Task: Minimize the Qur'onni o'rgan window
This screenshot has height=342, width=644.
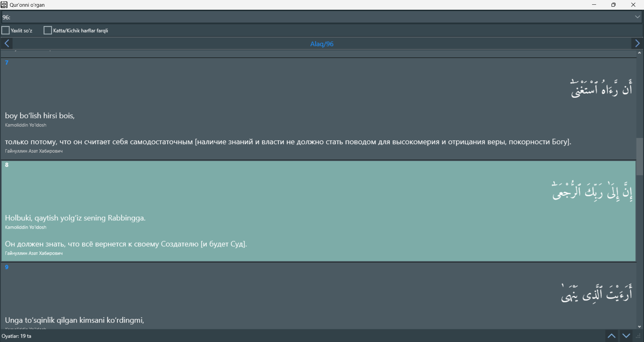Action: pos(594,5)
